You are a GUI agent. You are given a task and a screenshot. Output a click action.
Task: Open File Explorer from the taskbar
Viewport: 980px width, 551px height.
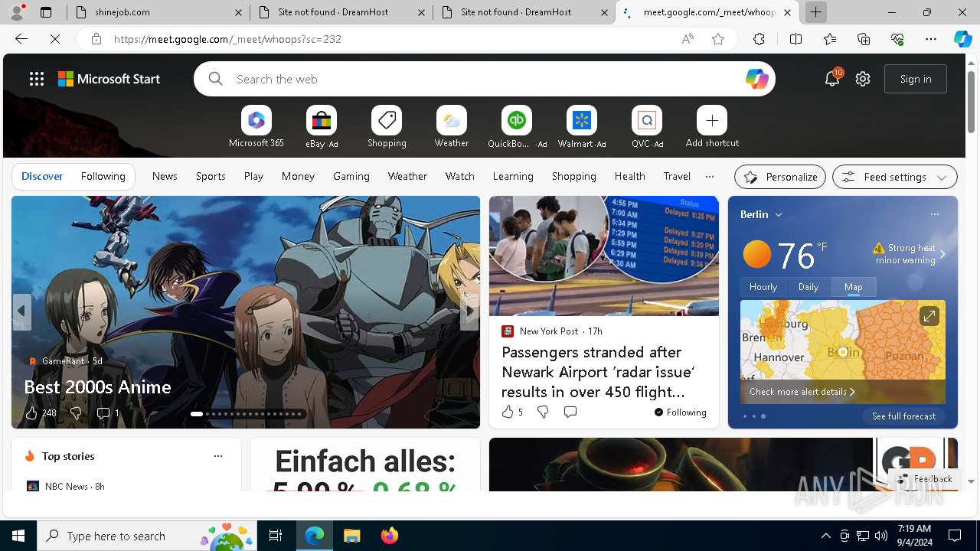352,536
